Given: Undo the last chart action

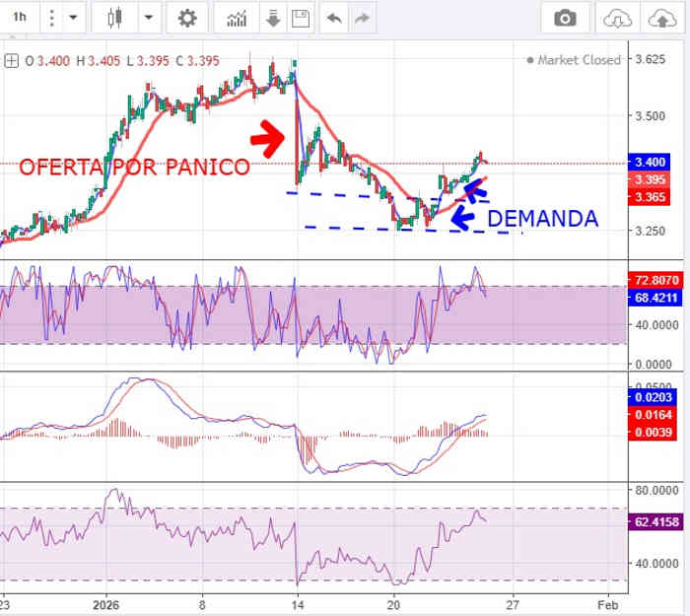Looking at the screenshot, I should click(x=335, y=18).
